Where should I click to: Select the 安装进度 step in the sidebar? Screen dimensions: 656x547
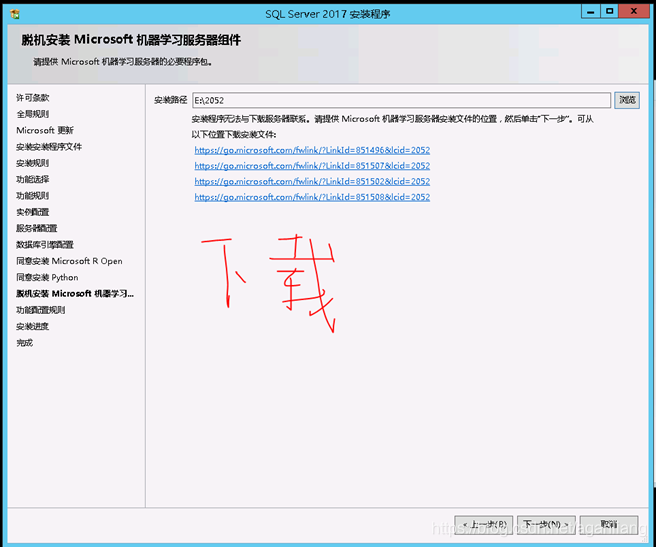coord(33,326)
